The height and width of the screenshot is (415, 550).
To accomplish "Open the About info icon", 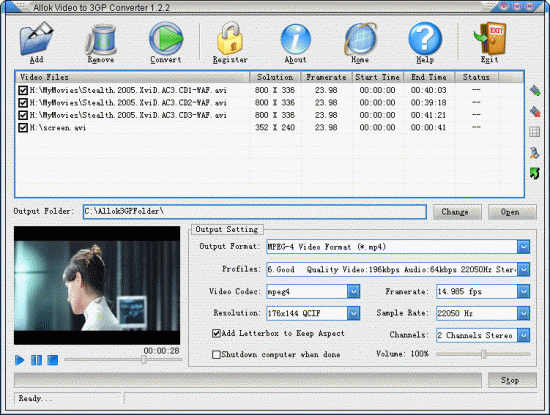I will 295,39.
